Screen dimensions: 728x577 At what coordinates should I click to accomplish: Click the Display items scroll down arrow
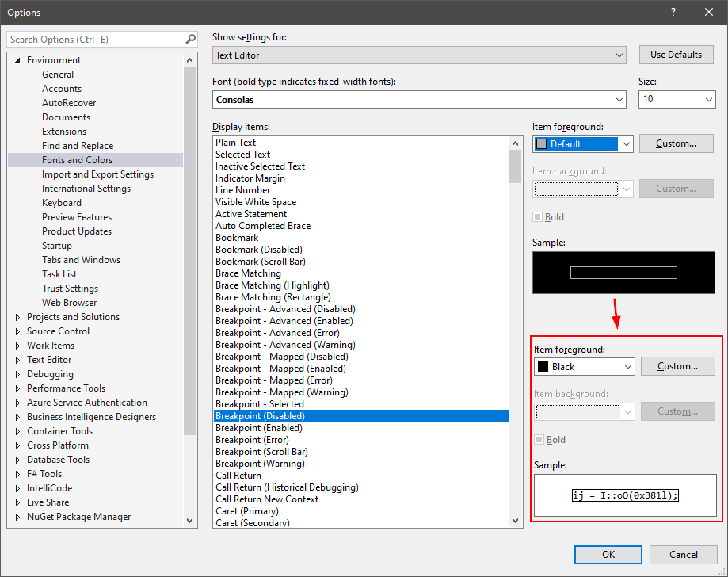pos(516,520)
